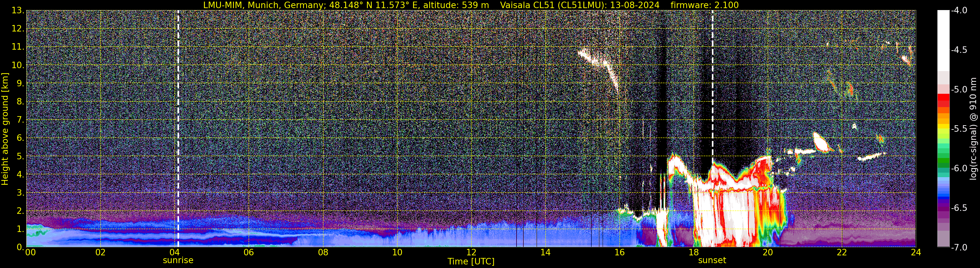980x268 pixels.
Task: Click the white top segment of the colorbar
Action: tap(943, 41)
